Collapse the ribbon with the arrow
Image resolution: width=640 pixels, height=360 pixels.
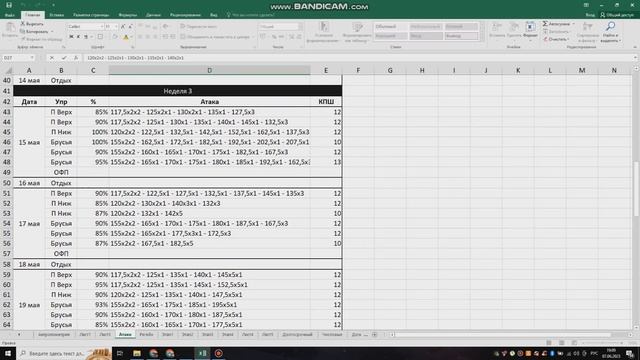(635, 47)
